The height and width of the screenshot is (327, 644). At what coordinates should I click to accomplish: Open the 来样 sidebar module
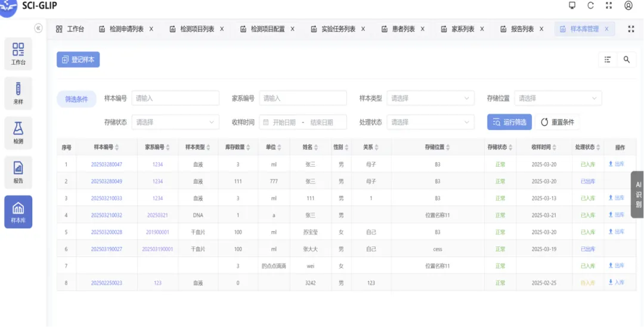pyautogui.click(x=18, y=93)
